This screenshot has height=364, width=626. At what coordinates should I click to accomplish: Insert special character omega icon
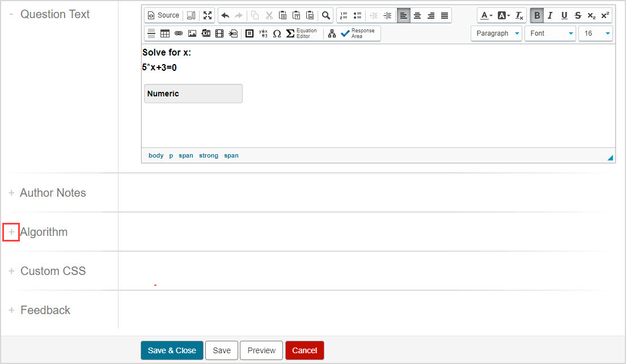(277, 33)
